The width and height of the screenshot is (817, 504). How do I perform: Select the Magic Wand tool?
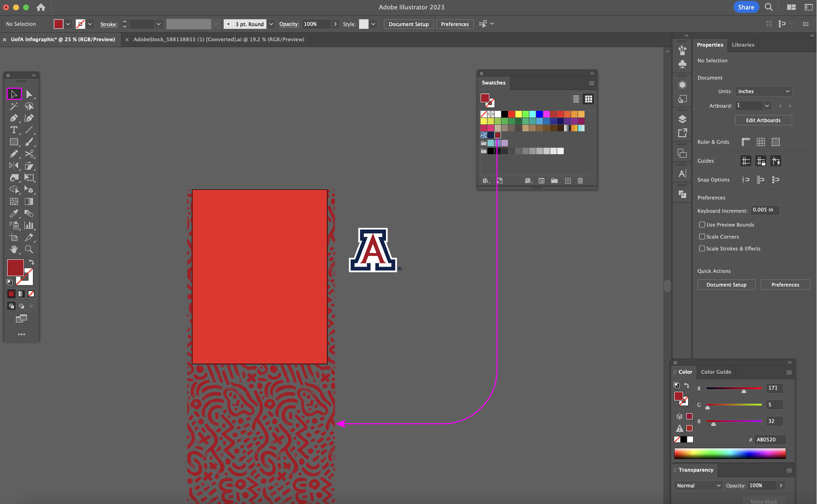point(14,106)
